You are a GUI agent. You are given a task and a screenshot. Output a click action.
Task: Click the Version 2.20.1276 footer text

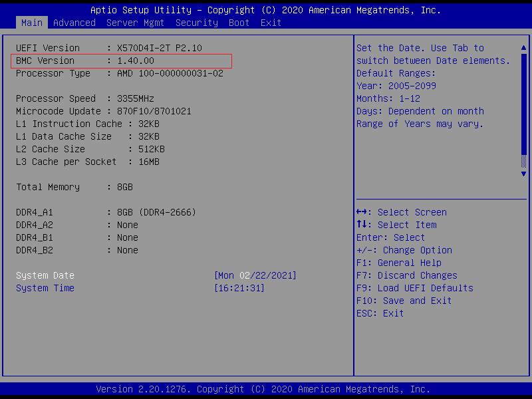263,389
